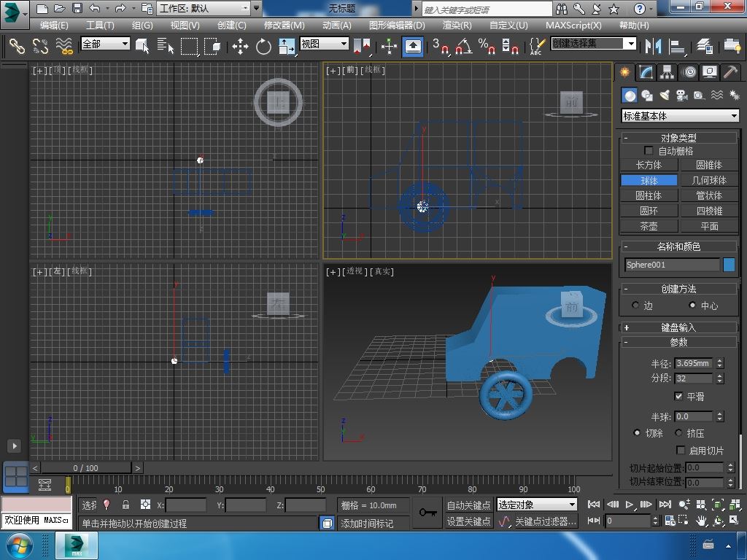Open the 创建选择集 named selection dropdown
Image resolution: width=747 pixels, height=560 pixels.
[593, 44]
